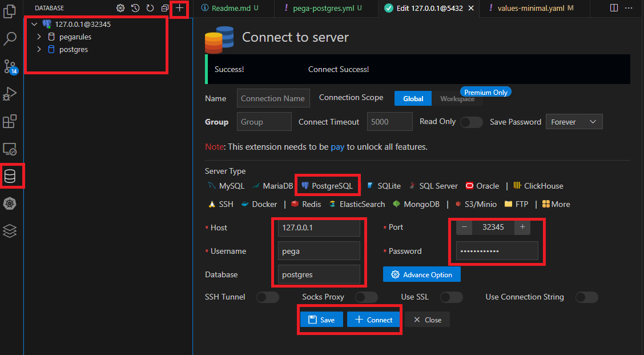Open Source Control view with 14 badge
644x355 pixels.
point(10,66)
